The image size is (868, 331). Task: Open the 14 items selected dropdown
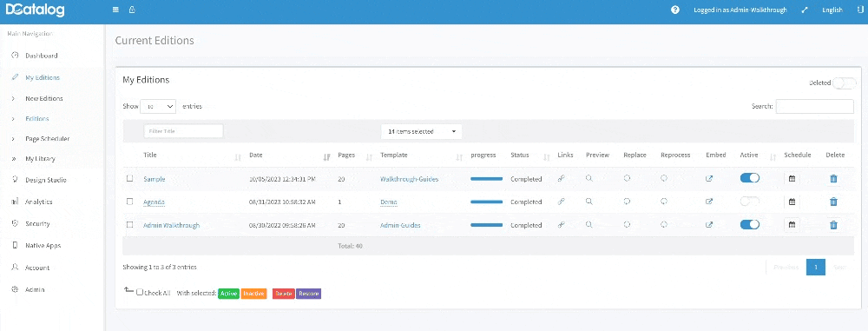[421, 131]
